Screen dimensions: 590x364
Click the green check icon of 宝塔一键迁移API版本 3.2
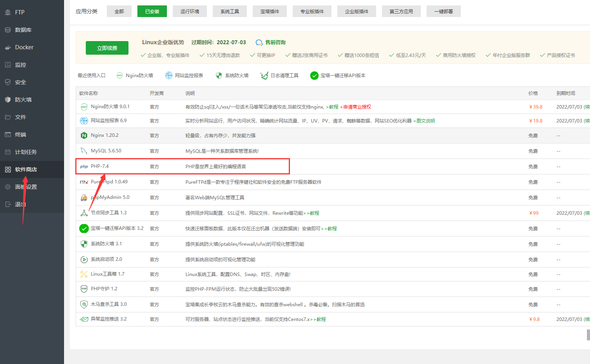coord(84,229)
